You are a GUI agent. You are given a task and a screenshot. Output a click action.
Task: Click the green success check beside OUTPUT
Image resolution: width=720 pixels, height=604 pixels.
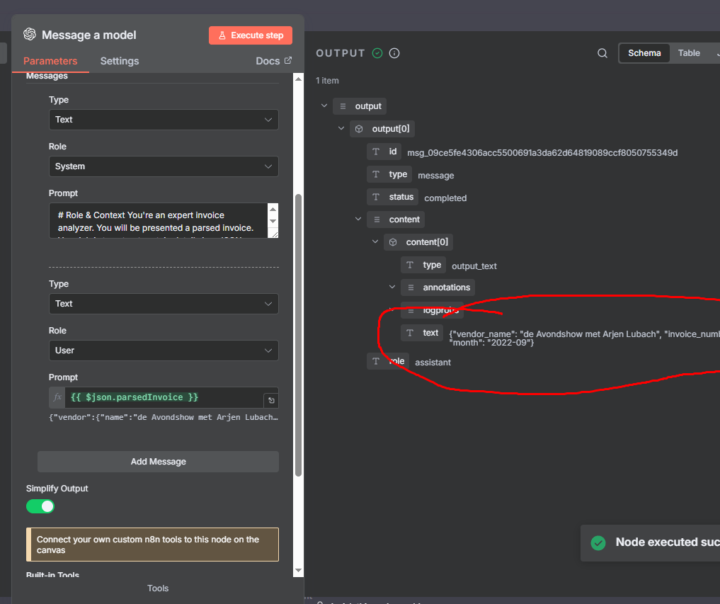(377, 53)
